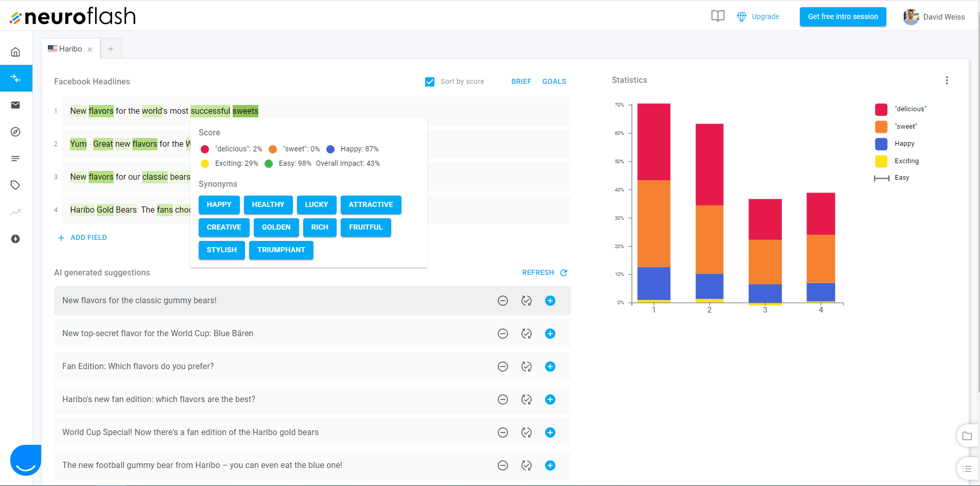Open folder icon at bottom right

[967, 436]
